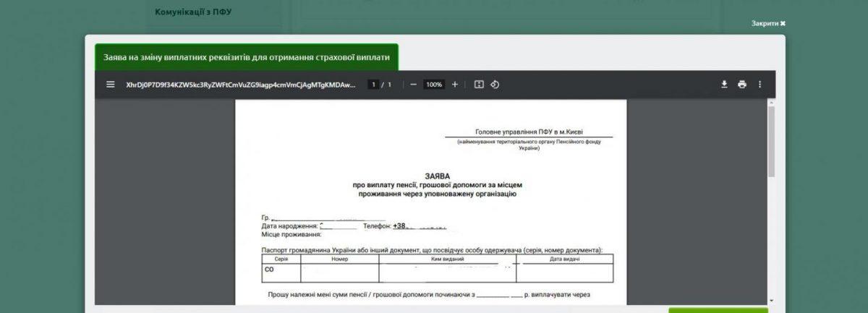Click the Номер table header
868x313 pixels.
[x=340, y=259]
